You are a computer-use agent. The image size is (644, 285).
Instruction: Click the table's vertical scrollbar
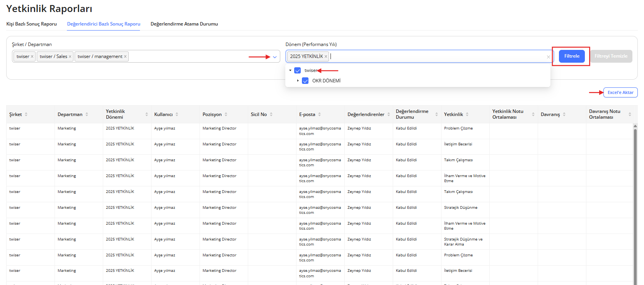pyautogui.click(x=635, y=193)
